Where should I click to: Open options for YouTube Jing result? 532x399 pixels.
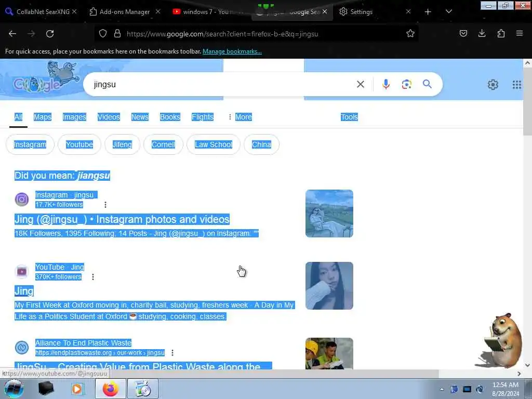click(93, 277)
